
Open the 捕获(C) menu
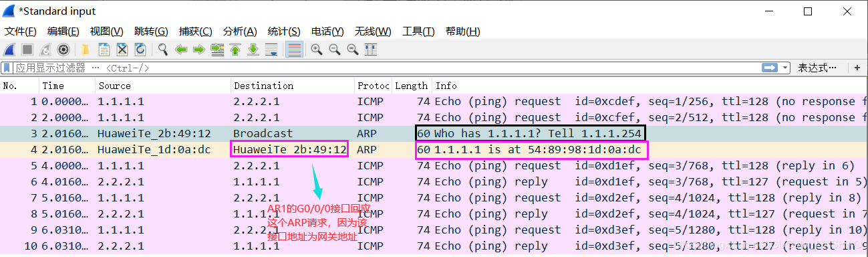click(x=195, y=31)
